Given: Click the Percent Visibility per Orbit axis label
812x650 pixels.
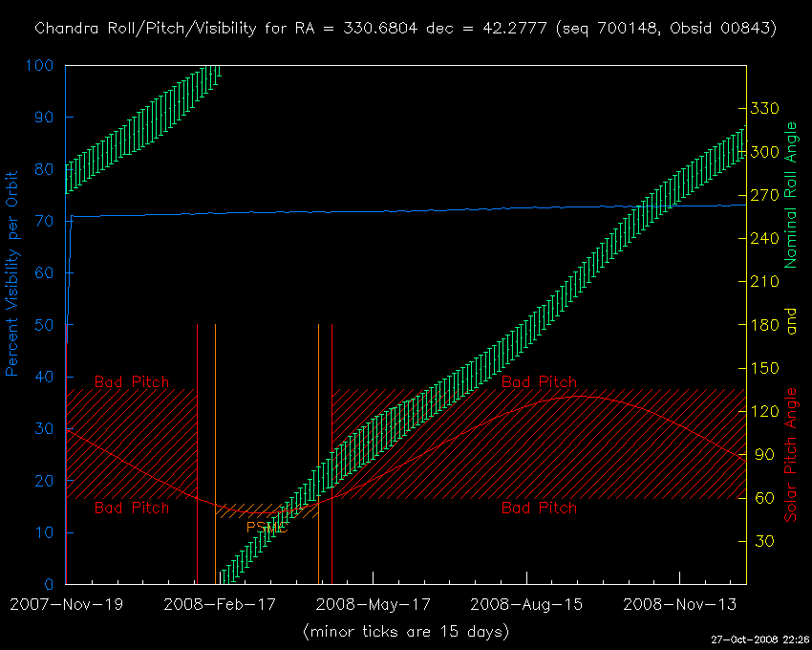Looking at the screenshot, I should click(14, 287).
